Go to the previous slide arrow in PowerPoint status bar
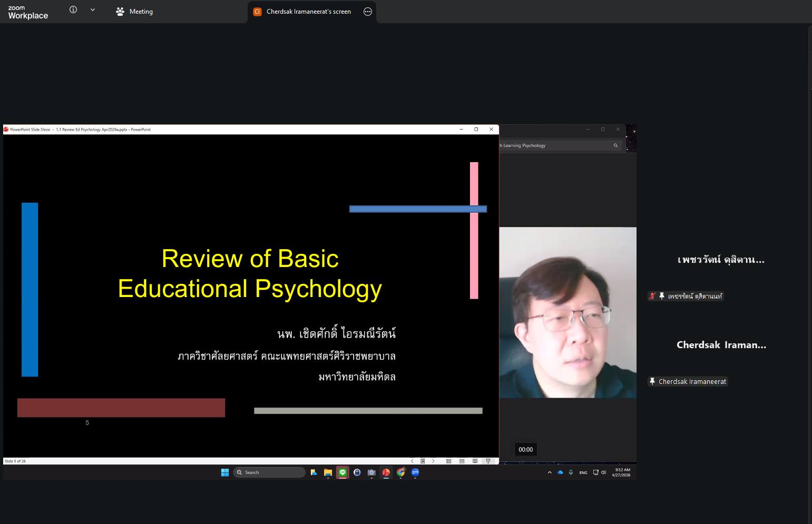The width and height of the screenshot is (812, 524). 412,461
